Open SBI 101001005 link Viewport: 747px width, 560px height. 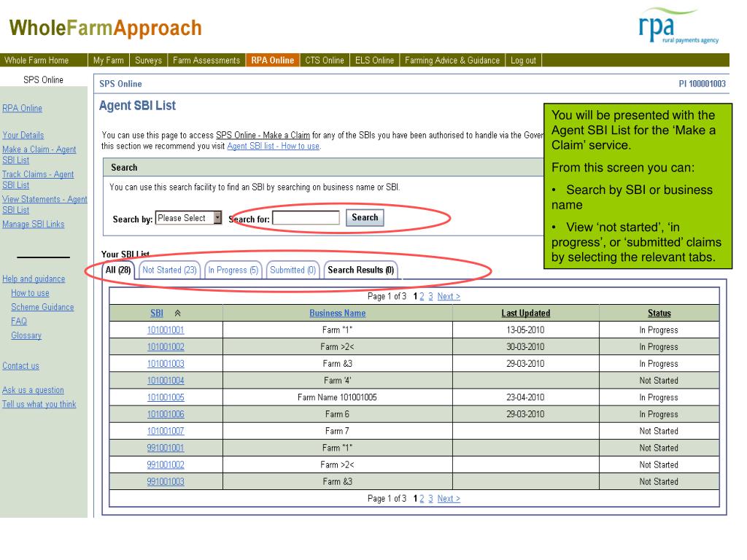pyautogui.click(x=166, y=397)
